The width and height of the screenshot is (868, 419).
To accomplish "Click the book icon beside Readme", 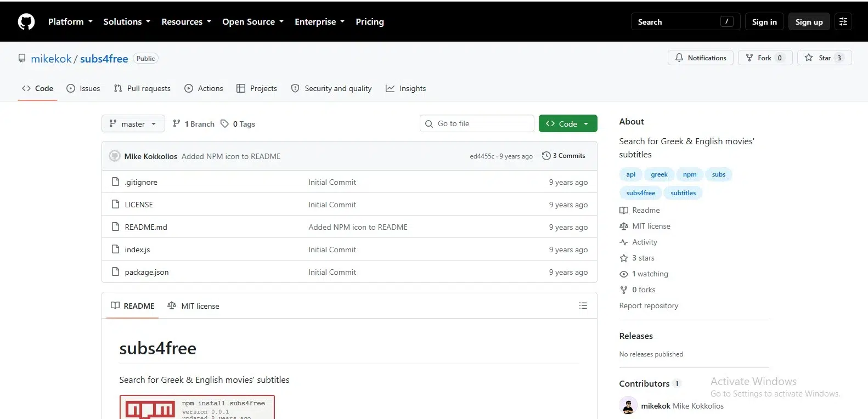I will (x=624, y=210).
